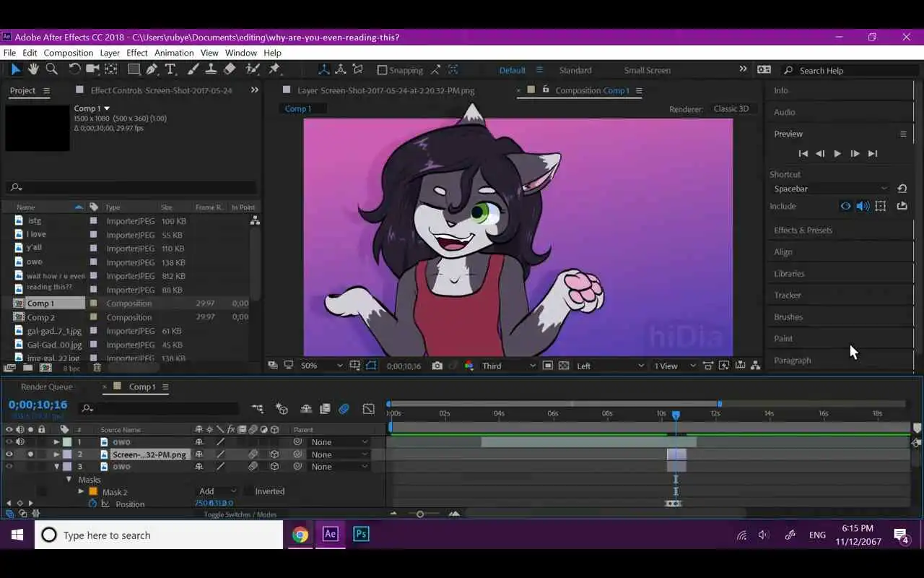Take a snapshot with the camera icon
924x578 pixels.
437,366
